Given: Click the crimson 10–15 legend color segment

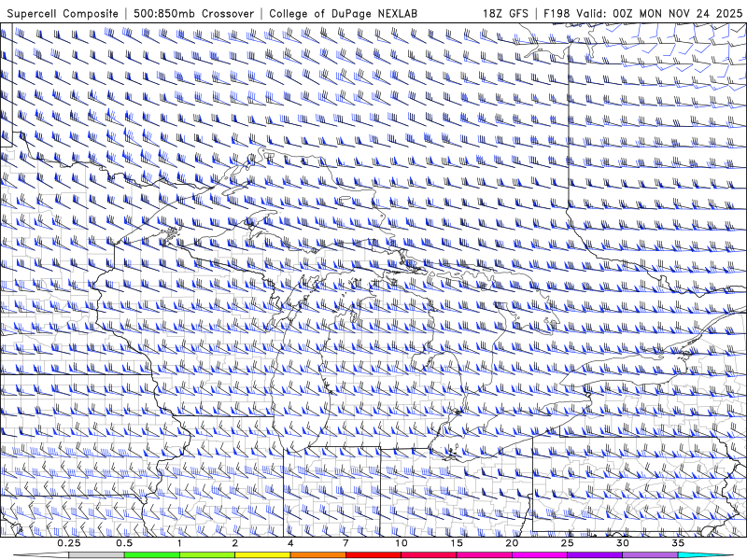Looking at the screenshot, I should [x=429, y=555].
